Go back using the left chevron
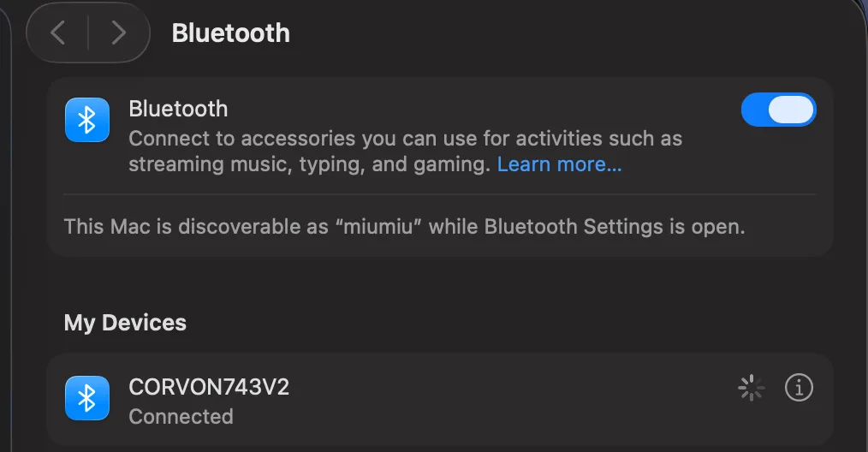Image resolution: width=868 pixels, height=452 pixels. pos(58,33)
